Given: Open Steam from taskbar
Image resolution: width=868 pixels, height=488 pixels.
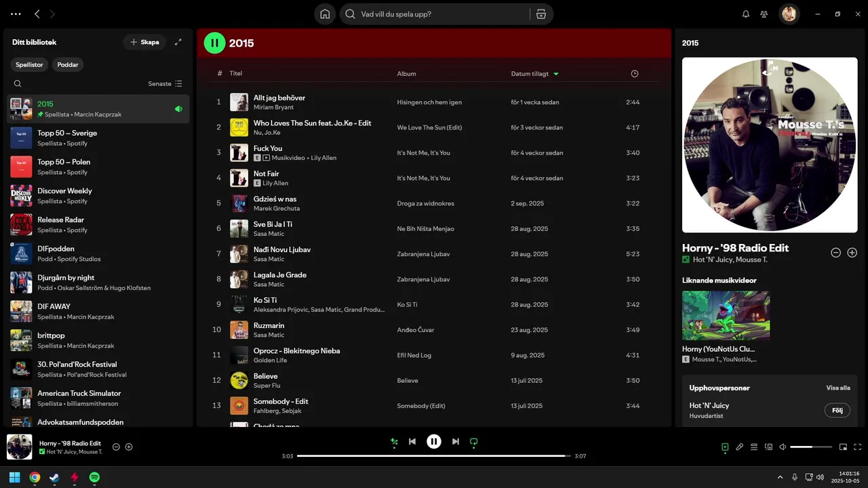Looking at the screenshot, I should (x=54, y=477).
